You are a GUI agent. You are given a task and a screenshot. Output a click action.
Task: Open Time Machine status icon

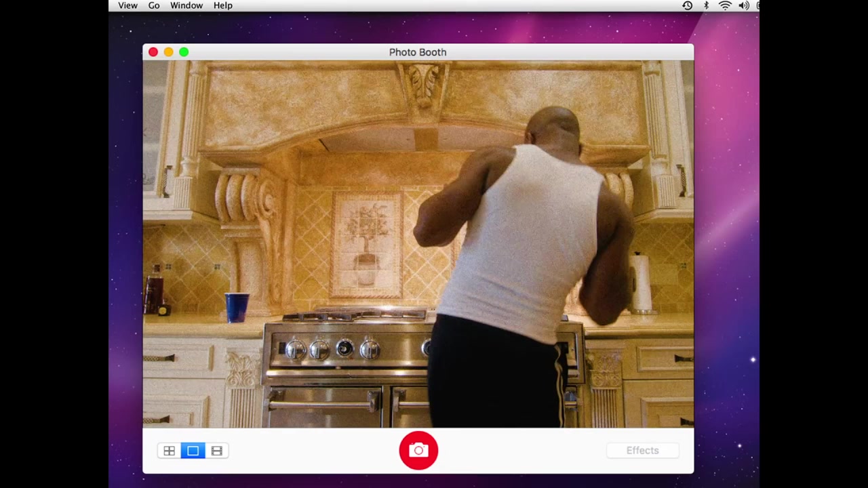(x=688, y=5)
